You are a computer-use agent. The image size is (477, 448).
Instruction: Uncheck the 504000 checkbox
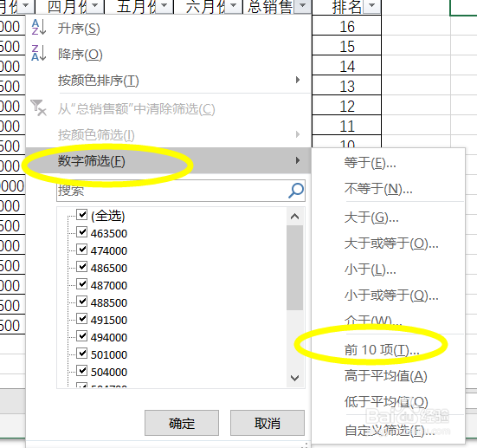[82, 370]
